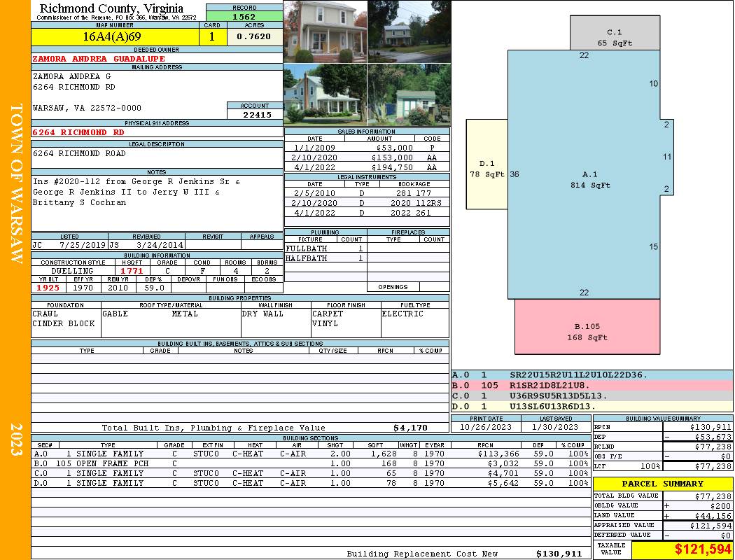Click house square footage 1771
735x560 pixels.
[132, 271]
